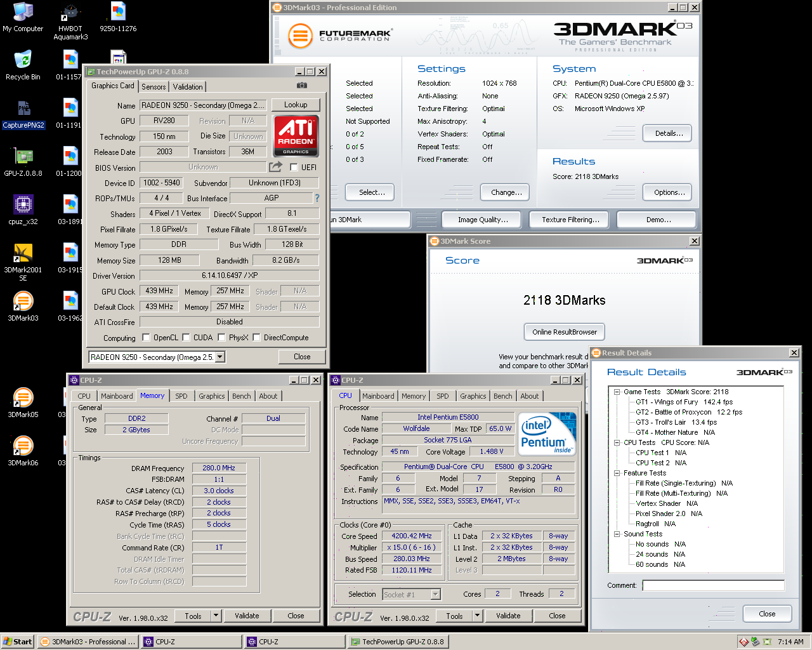Launch the GPU-Z.0.8.8 desktop icon
This screenshot has width=812, height=650.
click(23, 162)
